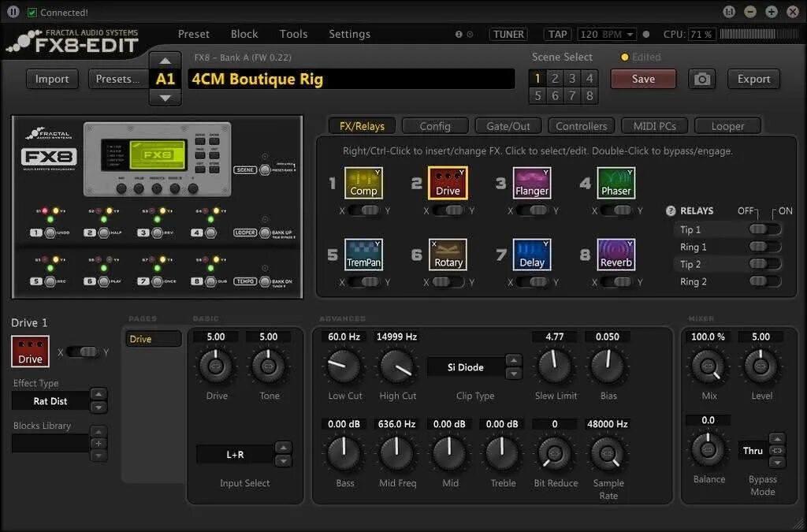
Task: Toggle the Comp X/Y switch
Action: [x=364, y=210]
